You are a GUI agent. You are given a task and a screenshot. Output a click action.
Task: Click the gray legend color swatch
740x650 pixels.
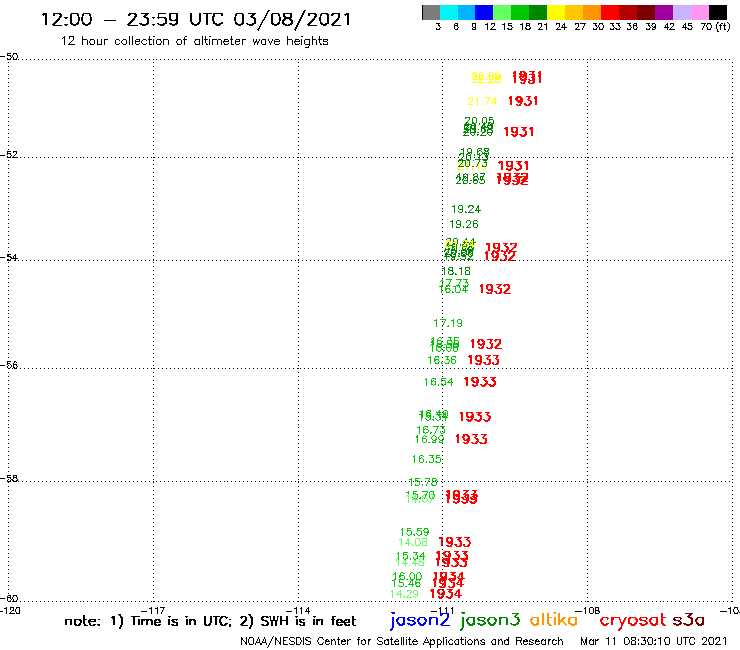pyautogui.click(x=431, y=12)
